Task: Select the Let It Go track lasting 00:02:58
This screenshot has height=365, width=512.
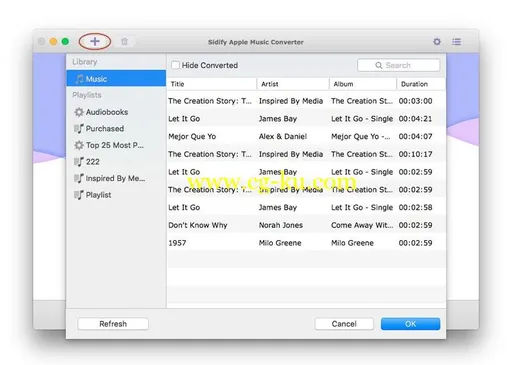Action: point(306,207)
